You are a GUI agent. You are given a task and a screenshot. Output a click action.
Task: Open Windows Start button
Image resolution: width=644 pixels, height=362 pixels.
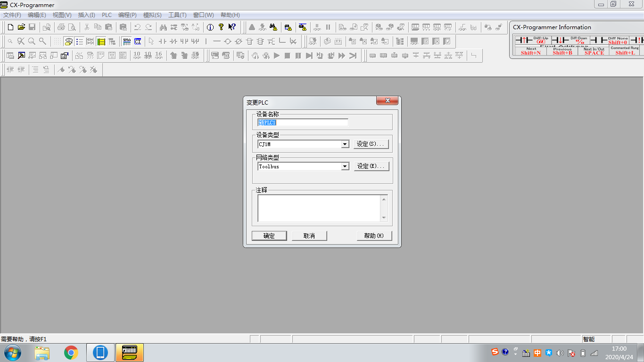[13, 353]
